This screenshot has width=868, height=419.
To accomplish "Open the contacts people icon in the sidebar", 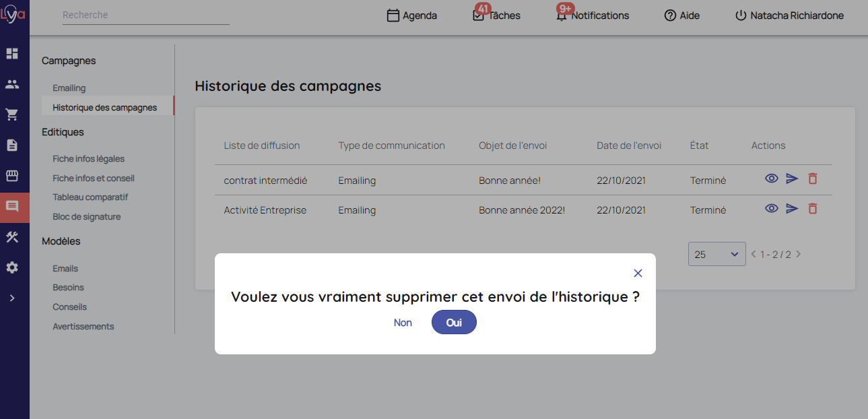I will (12, 84).
